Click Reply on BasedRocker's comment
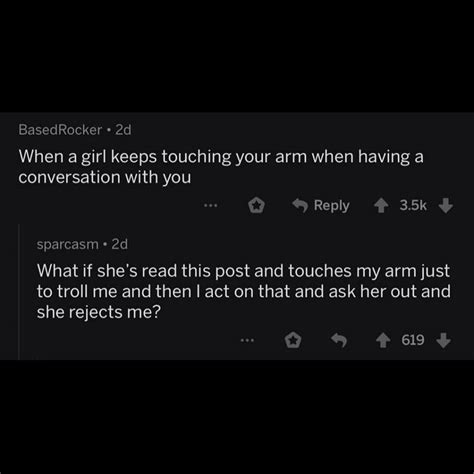The width and height of the screenshot is (474, 474). click(321, 206)
